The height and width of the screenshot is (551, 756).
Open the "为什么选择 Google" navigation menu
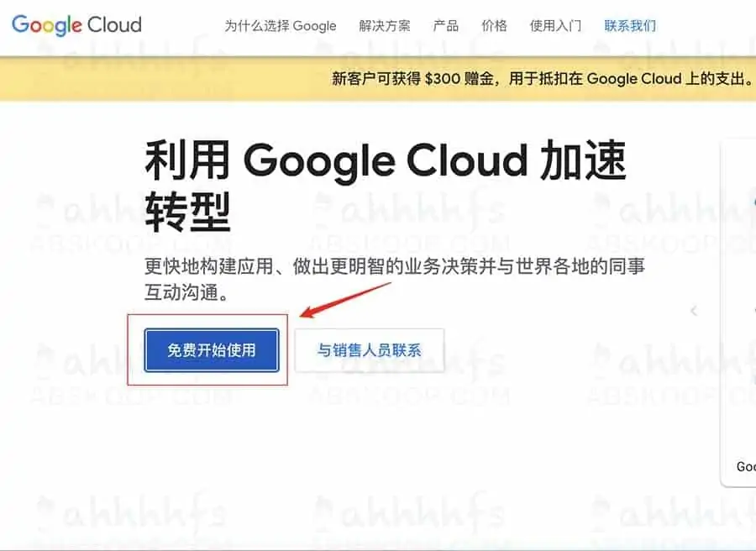pos(281,26)
